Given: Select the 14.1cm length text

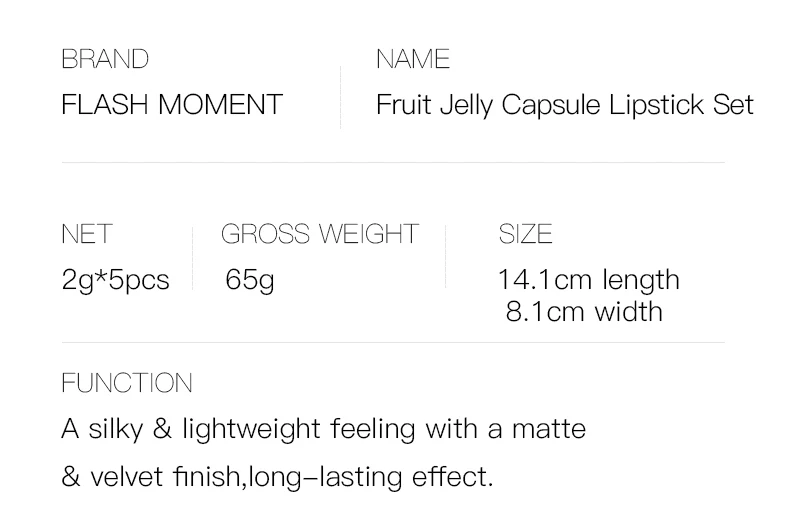Looking at the screenshot, I should [x=588, y=280].
